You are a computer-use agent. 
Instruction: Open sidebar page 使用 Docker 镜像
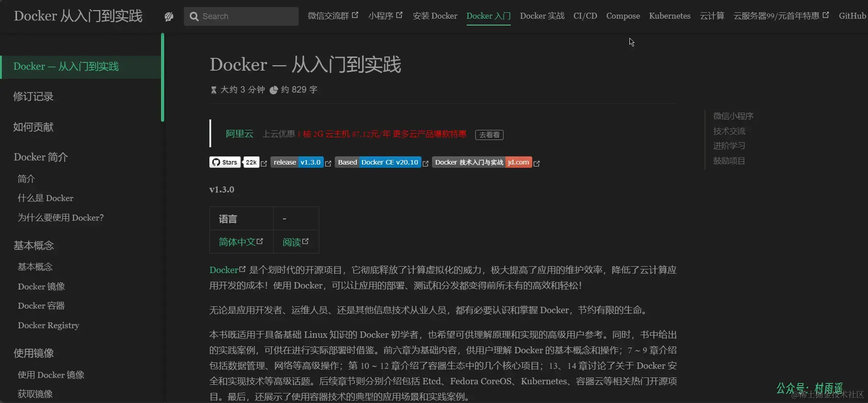pos(51,375)
